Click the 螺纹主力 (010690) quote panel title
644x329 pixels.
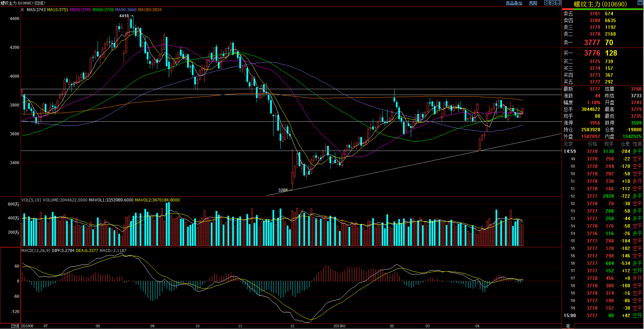(600, 4)
